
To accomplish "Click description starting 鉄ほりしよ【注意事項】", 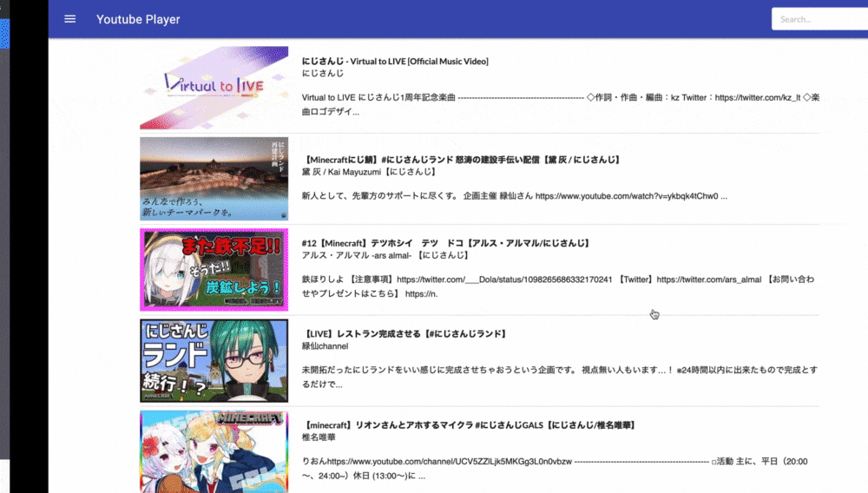I will (x=558, y=286).
